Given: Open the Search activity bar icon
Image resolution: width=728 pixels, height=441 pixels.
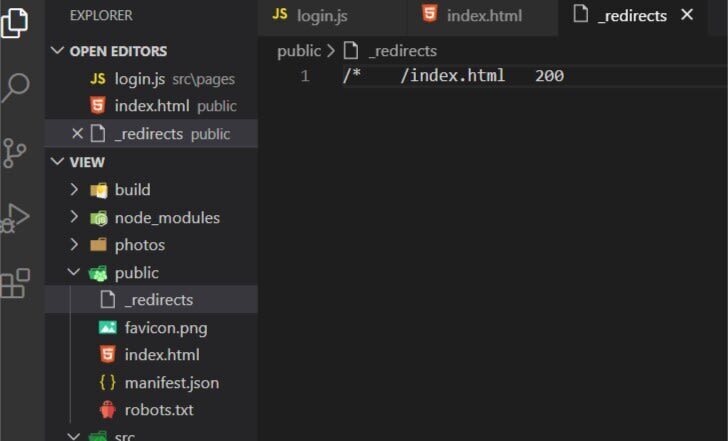Looking at the screenshot, I should [15, 88].
